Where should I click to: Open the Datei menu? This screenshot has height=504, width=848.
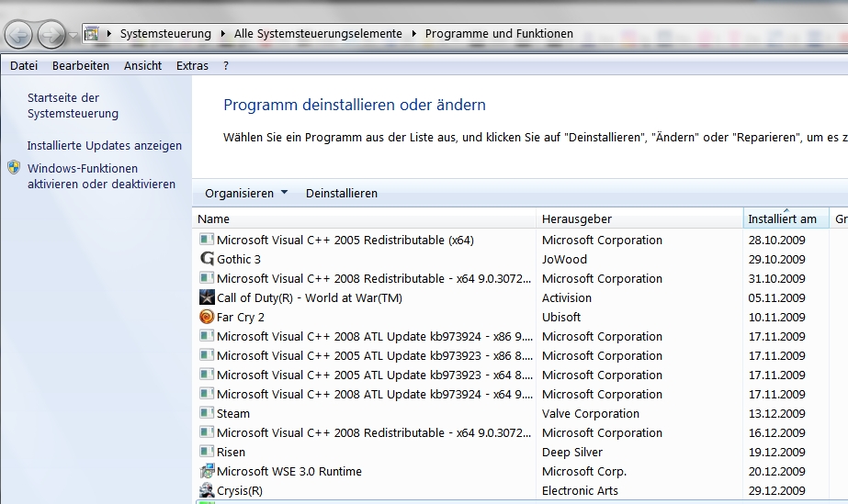24,66
